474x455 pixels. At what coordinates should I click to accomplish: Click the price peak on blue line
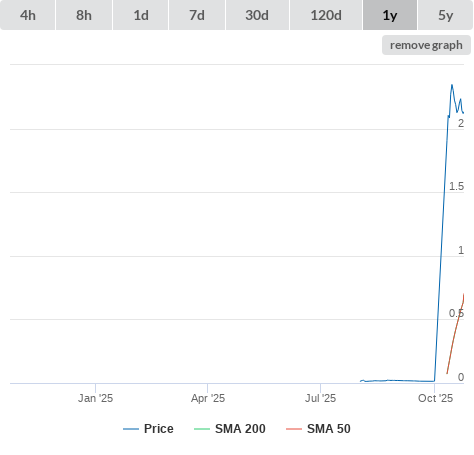[x=452, y=85]
